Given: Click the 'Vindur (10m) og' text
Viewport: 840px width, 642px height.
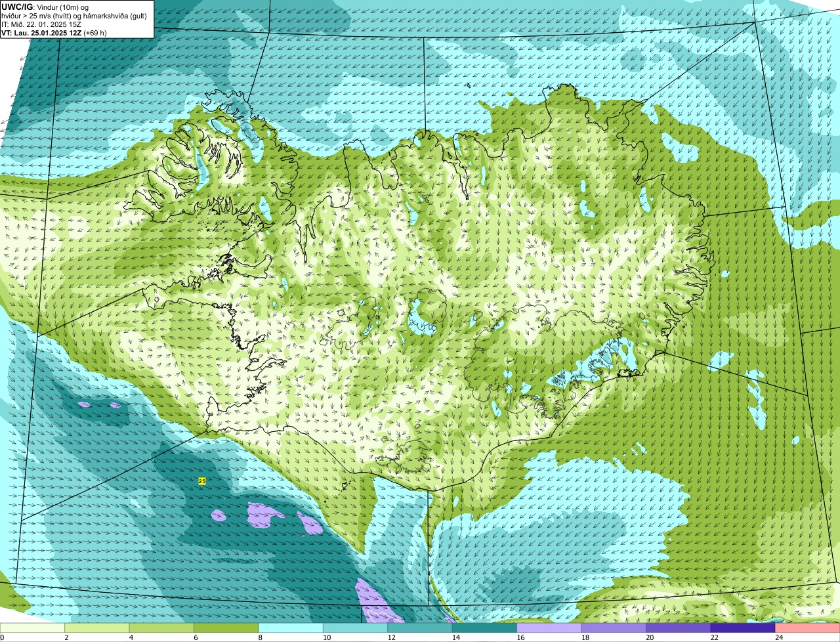Looking at the screenshot, I should pyautogui.click(x=63, y=7).
